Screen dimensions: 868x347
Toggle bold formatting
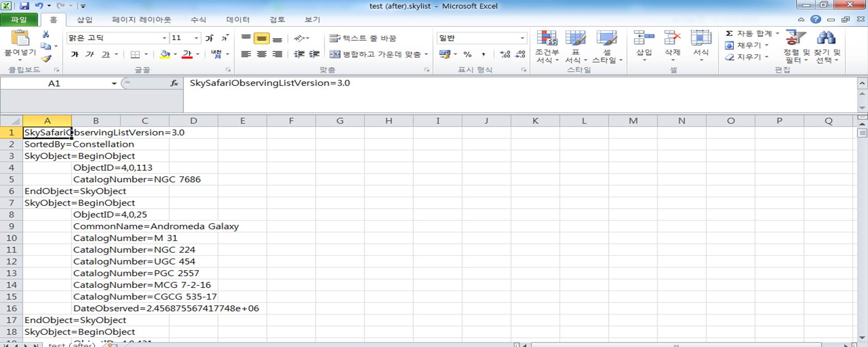click(75, 54)
